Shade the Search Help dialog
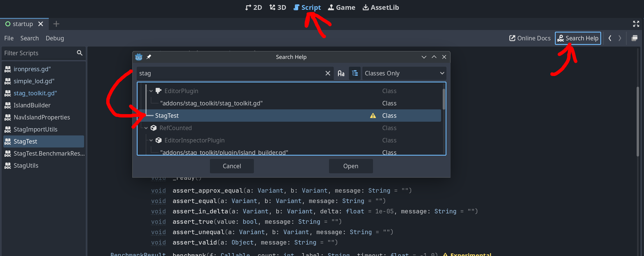 424,57
